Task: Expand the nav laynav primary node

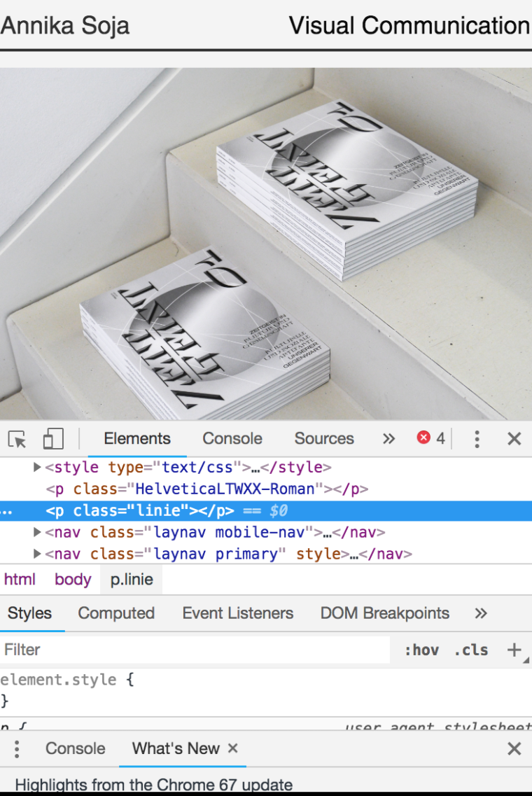Action: [x=38, y=554]
